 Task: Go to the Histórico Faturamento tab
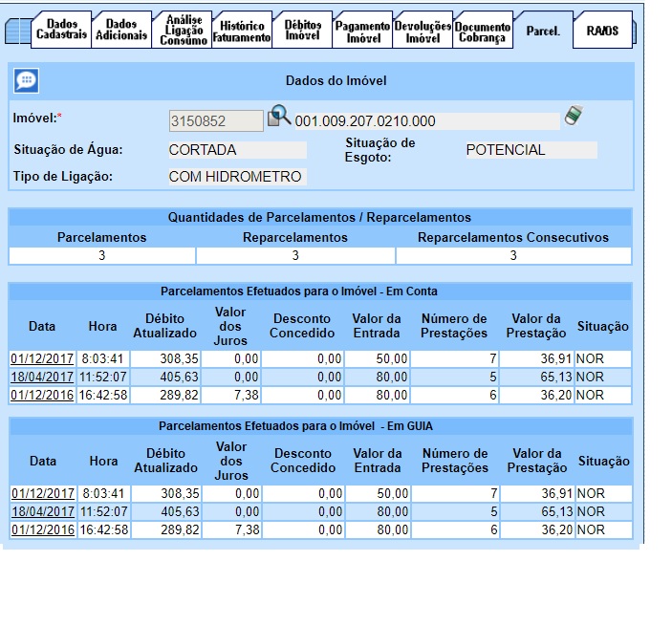tap(243, 31)
